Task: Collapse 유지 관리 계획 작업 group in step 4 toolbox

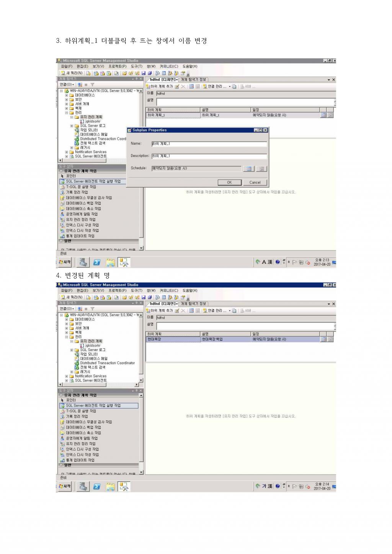Action: [61, 395]
